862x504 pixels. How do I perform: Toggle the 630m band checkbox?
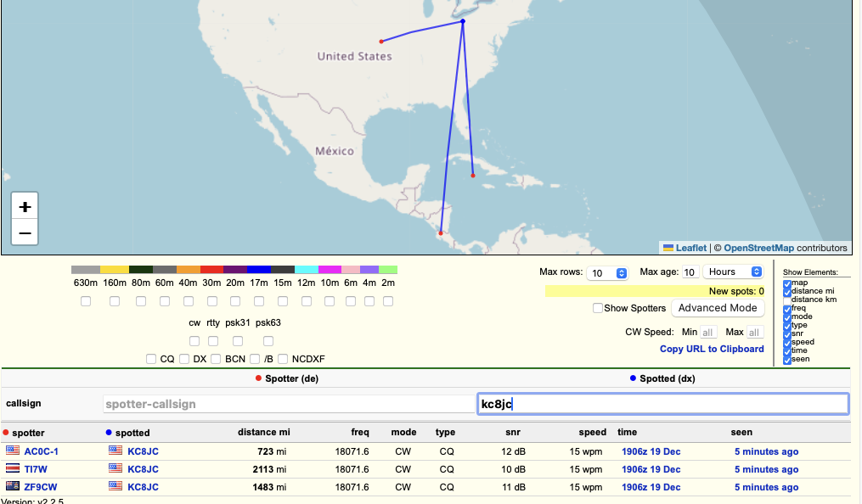coord(86,301)
